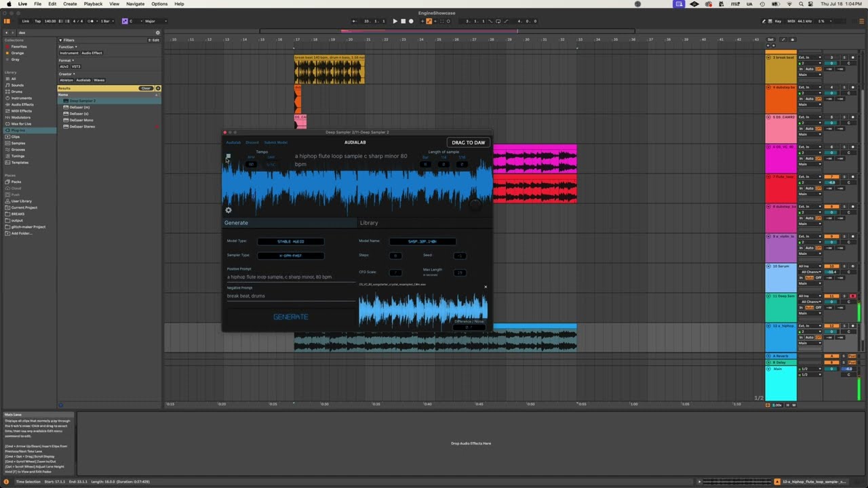Toggle the Instrument filter tag
This screenshot has height=488, width=868.
pyautogui.click(x=69, y=53)
